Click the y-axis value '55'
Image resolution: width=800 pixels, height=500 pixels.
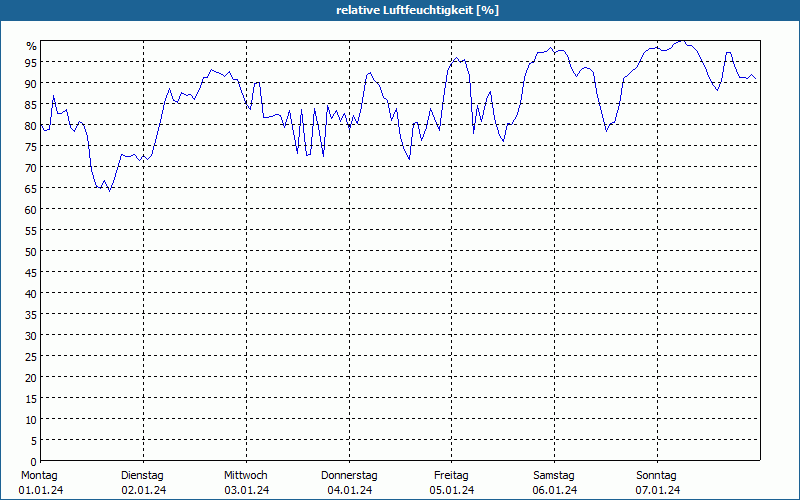pos(31,231)
